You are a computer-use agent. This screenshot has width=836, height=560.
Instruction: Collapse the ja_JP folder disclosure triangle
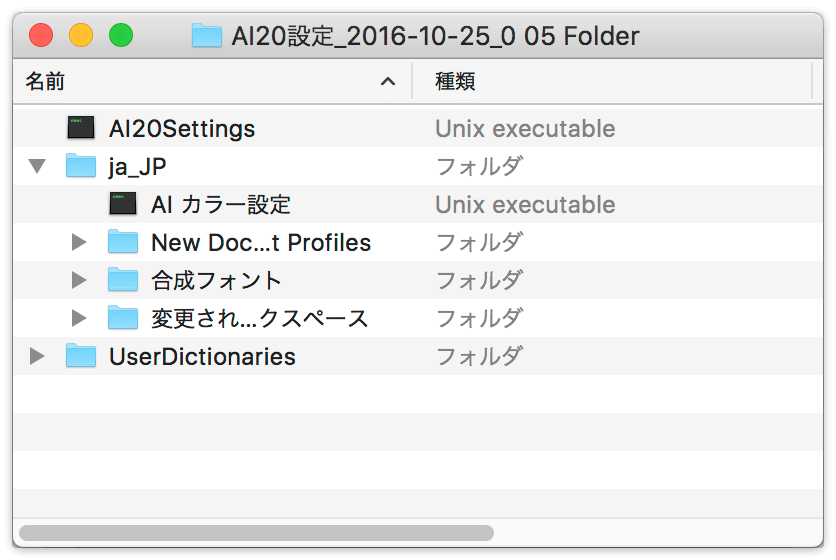point(37,166)
